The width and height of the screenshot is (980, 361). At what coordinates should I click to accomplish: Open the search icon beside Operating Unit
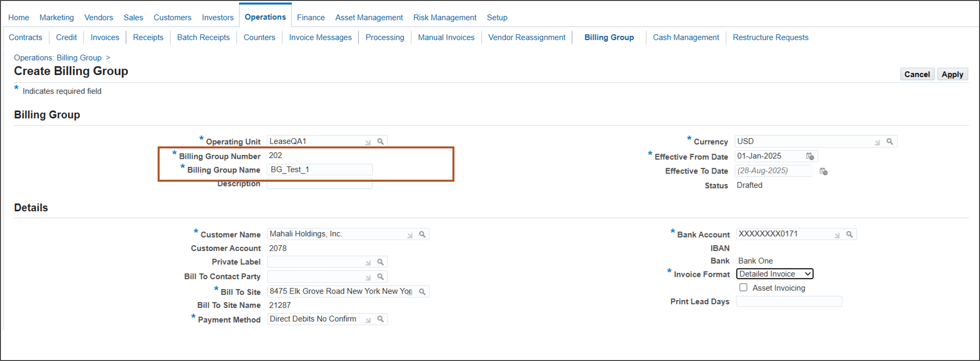click(380, 141)
